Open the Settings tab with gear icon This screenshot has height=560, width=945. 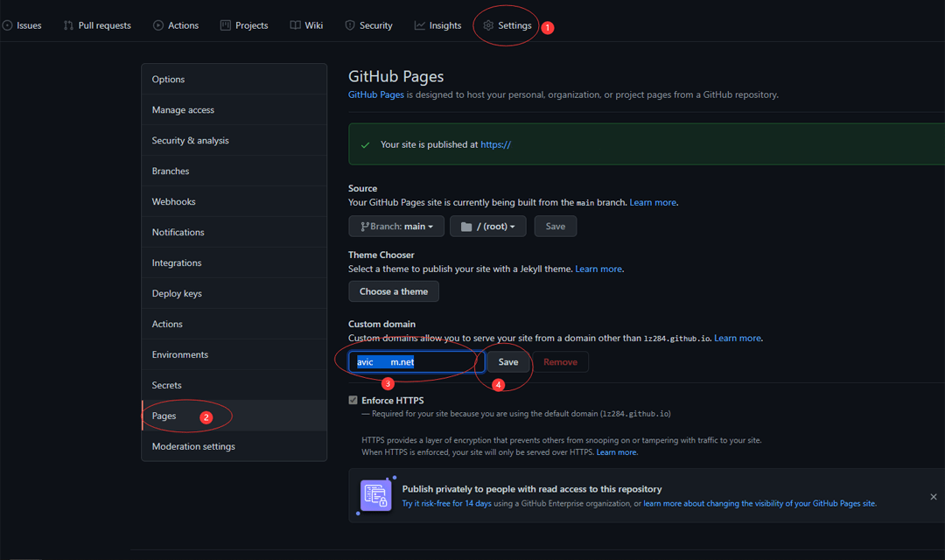click(507, 25)
